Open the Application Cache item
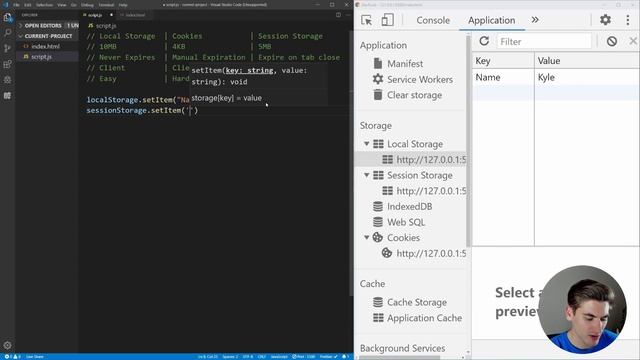 (x=424, y=318)
